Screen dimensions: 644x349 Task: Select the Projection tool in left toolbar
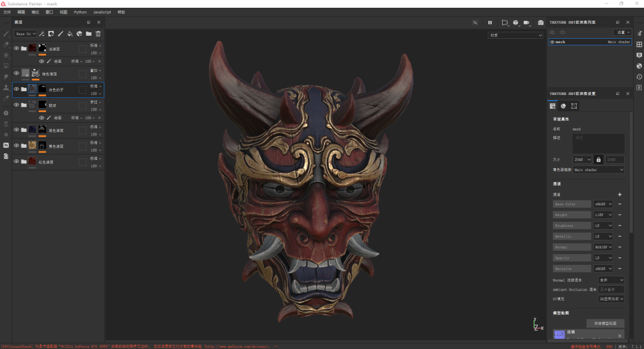pyautogui.click(x=6, y=55)
